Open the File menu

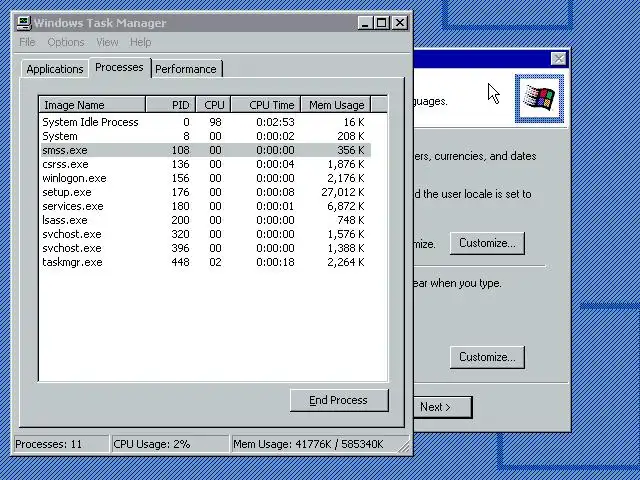click(x=27, y=42)
